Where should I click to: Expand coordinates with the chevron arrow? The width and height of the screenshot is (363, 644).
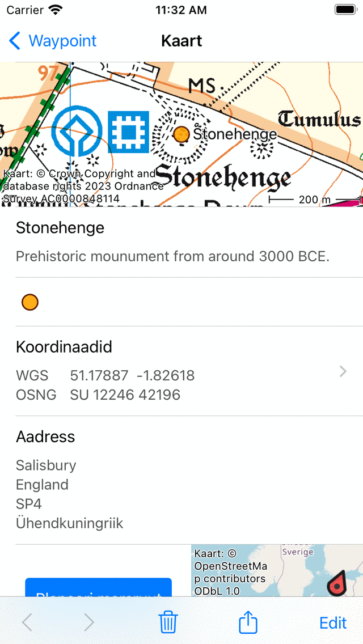(343, 371)
